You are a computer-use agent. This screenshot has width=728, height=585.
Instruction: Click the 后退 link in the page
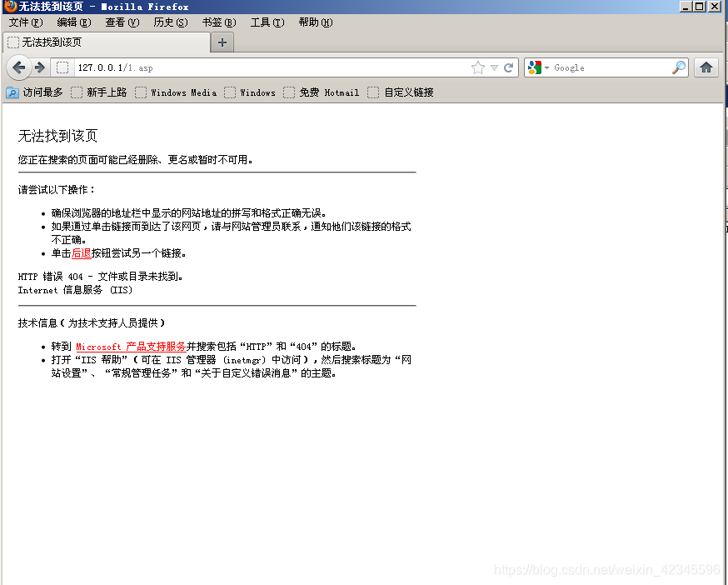82,253
